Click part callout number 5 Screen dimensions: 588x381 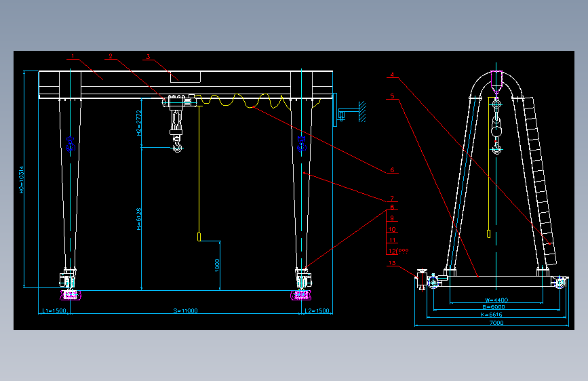[392, 96]
